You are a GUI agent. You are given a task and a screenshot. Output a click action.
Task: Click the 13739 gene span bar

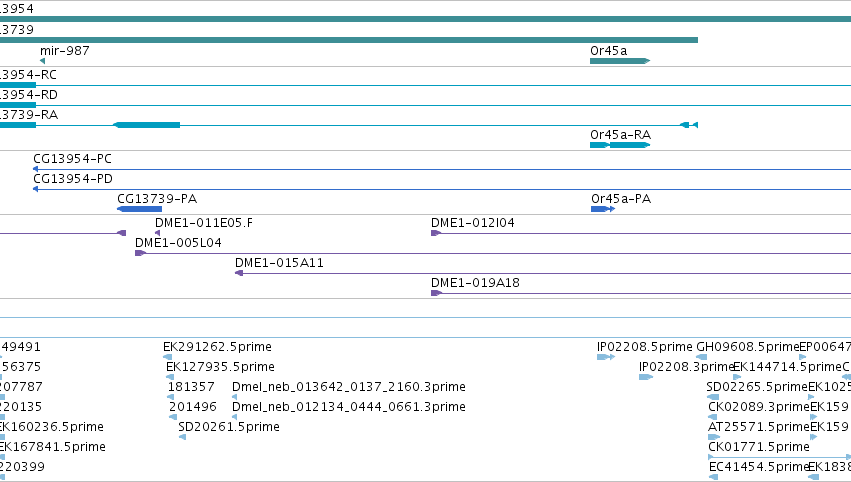coord(349,40)
